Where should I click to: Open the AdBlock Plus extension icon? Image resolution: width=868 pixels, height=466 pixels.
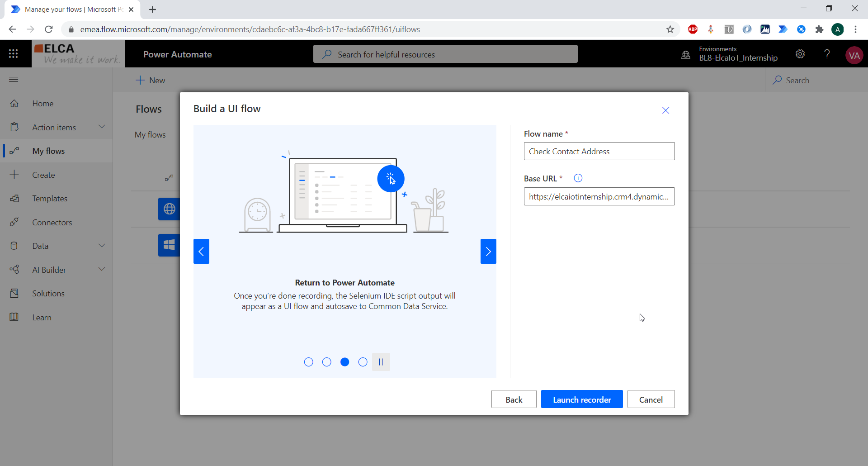click(693, 29)
